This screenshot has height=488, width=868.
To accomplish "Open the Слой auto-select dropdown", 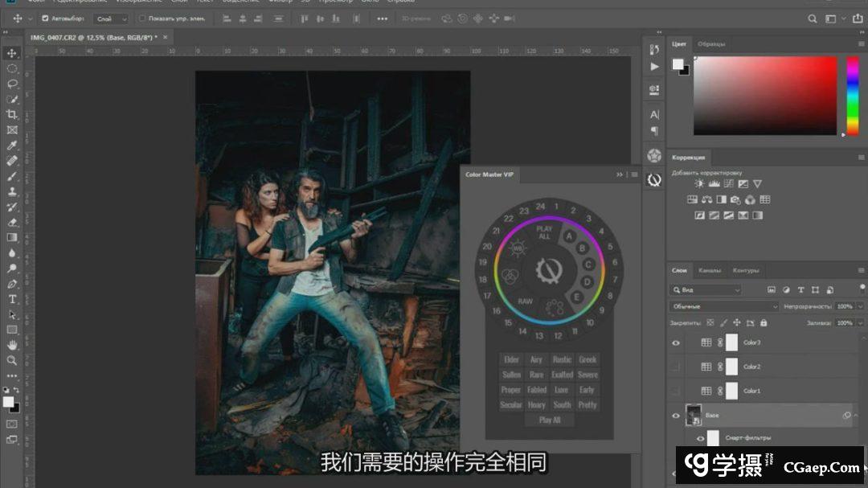I will click(x=111, y=18).
